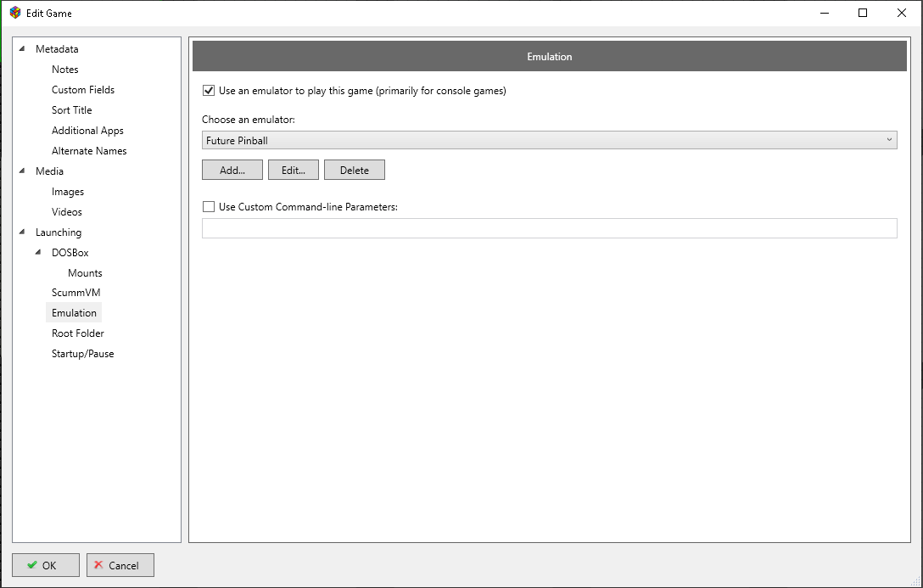
Task: Open the ScummVM page
Action: click(x=76, y=293)
